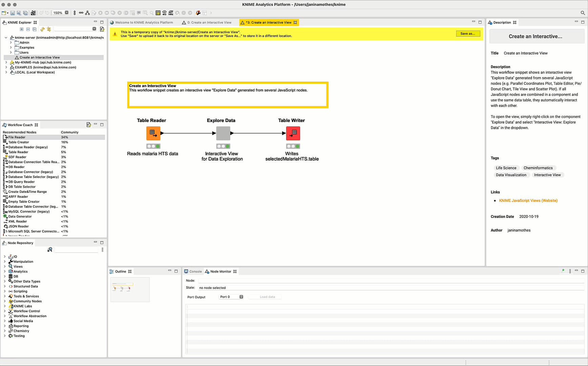
Task: Toggle link with editor in KNIME Explorer
Action: pos(49,29)
